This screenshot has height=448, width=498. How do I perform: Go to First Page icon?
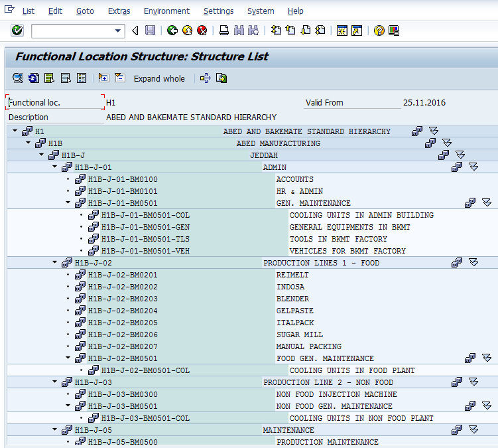point(276,31)
